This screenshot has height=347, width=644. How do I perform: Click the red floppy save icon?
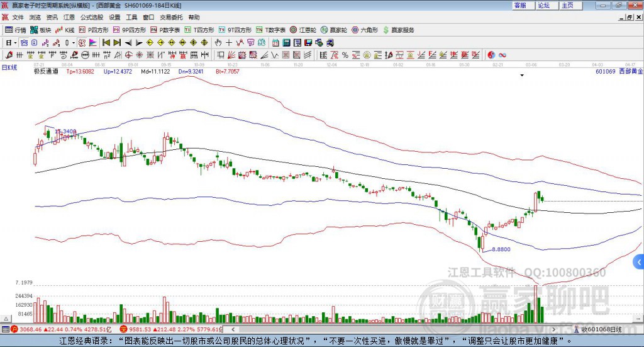[308, 43]
